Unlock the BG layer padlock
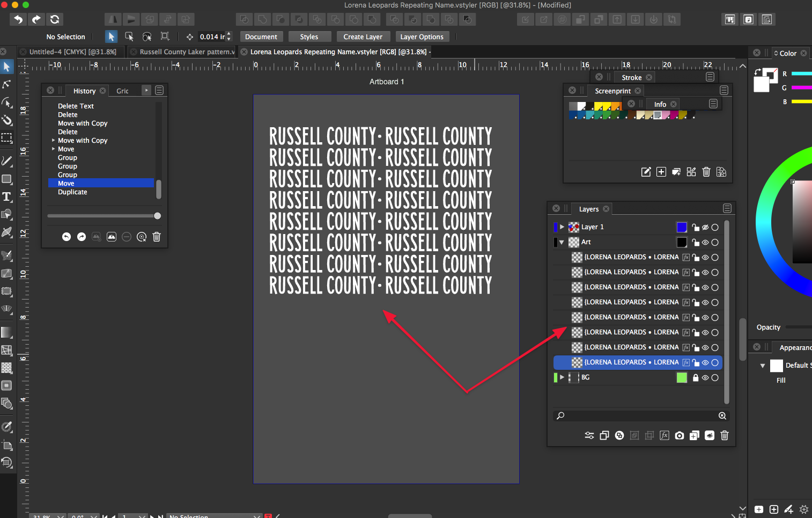Screen dimensions: 812x518 (x=696, y=377)
